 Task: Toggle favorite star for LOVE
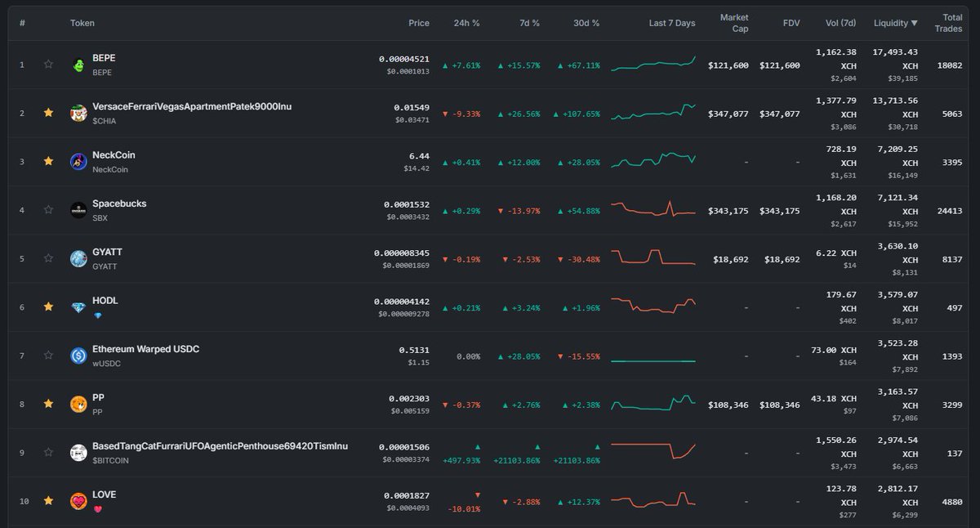coord(48,500)
